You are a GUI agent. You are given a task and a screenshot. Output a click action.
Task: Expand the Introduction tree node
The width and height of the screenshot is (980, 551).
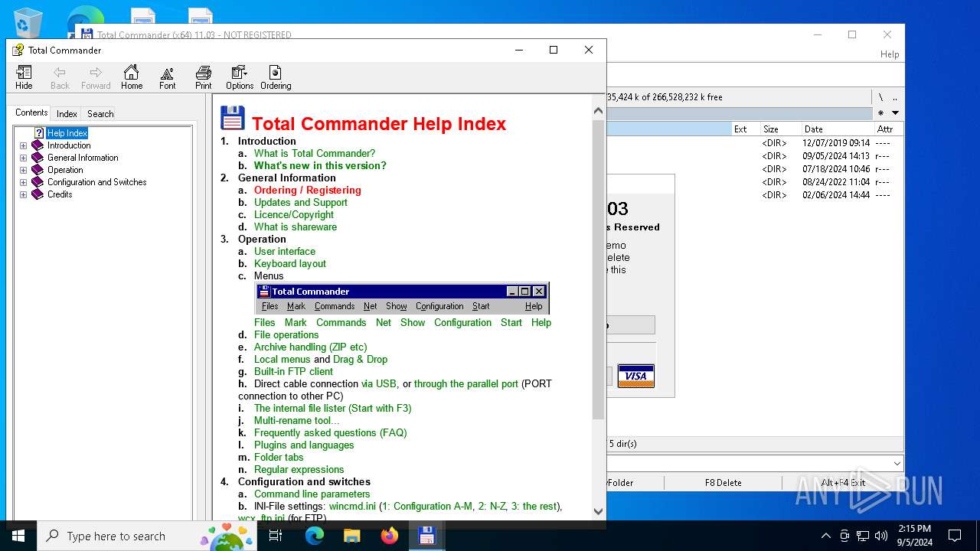click(x=23, y=145)
